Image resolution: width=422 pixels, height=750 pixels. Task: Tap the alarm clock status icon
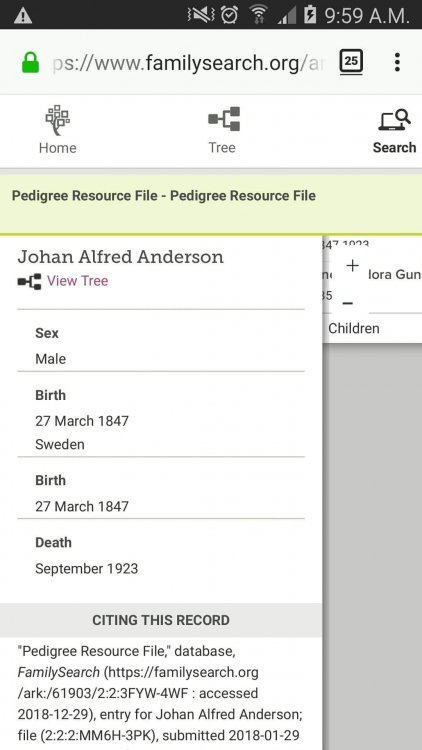[230, 15]
